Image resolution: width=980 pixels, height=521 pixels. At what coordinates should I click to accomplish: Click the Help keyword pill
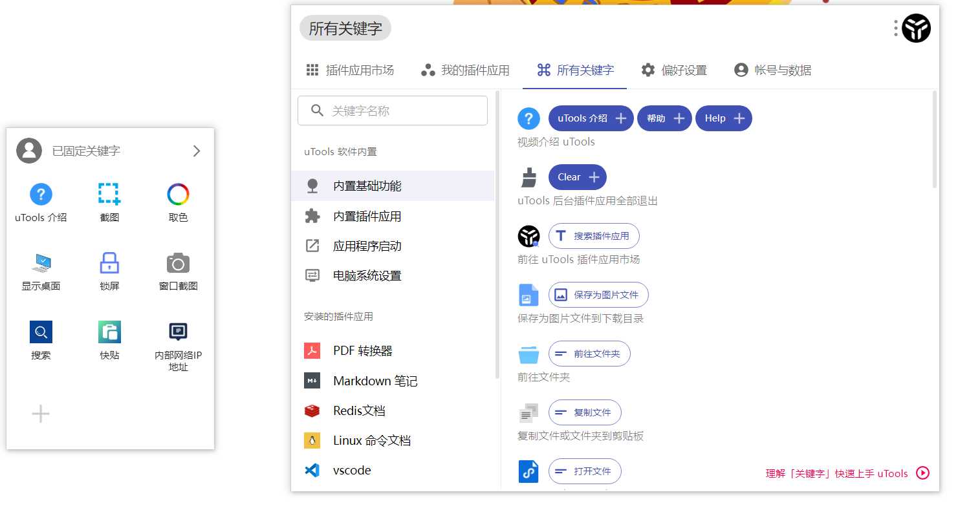[x=724, y=118]
